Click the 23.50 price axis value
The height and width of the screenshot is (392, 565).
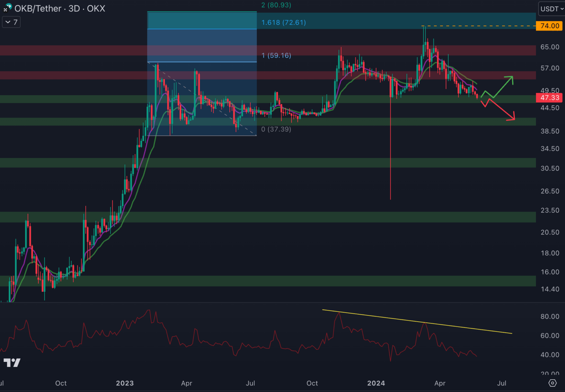click(550, 210)
